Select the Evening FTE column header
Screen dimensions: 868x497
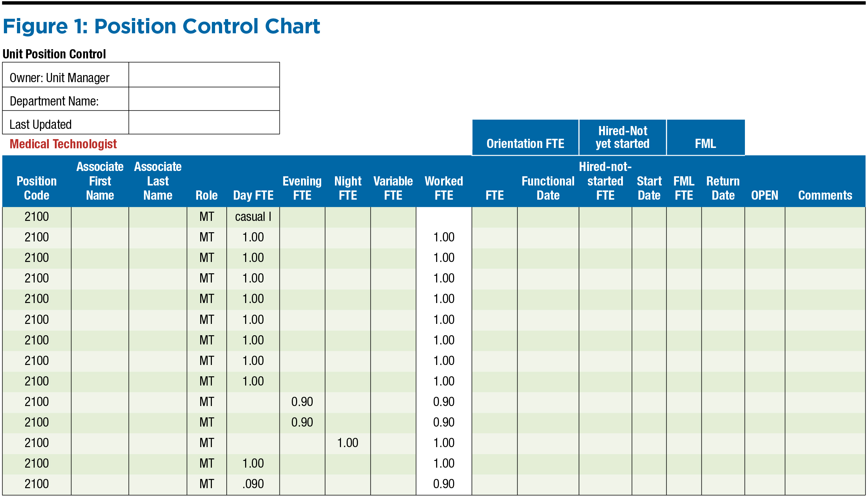coord(302,188)
